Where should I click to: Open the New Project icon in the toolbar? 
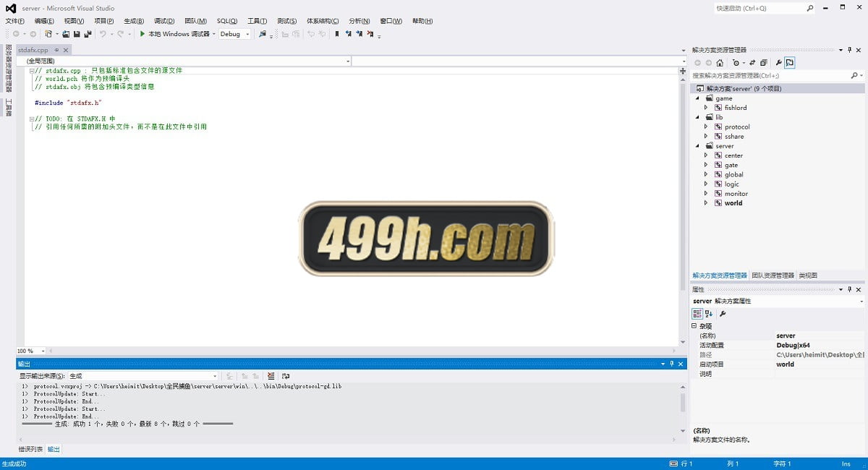[48, 34]
